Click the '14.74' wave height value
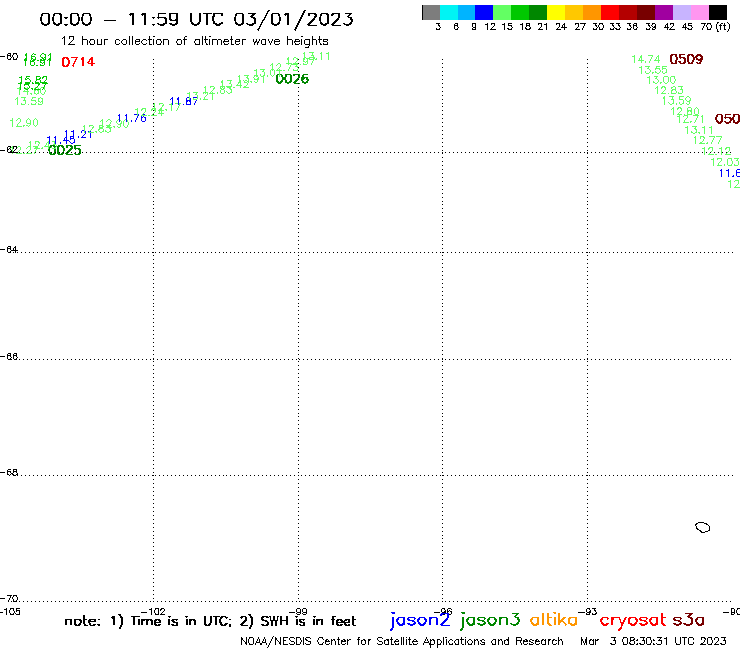The image size is (740, 650). (x=646, y=59)
